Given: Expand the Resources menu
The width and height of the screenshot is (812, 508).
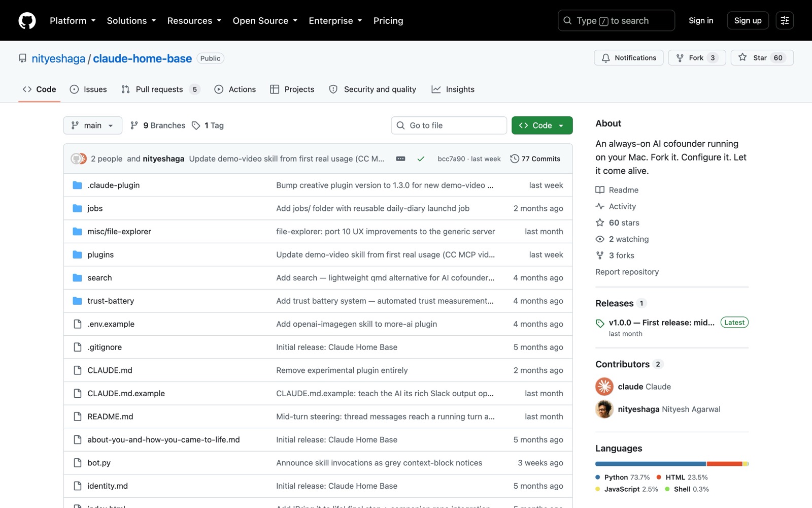Looking at the screenshot, I should click(194, 20).
